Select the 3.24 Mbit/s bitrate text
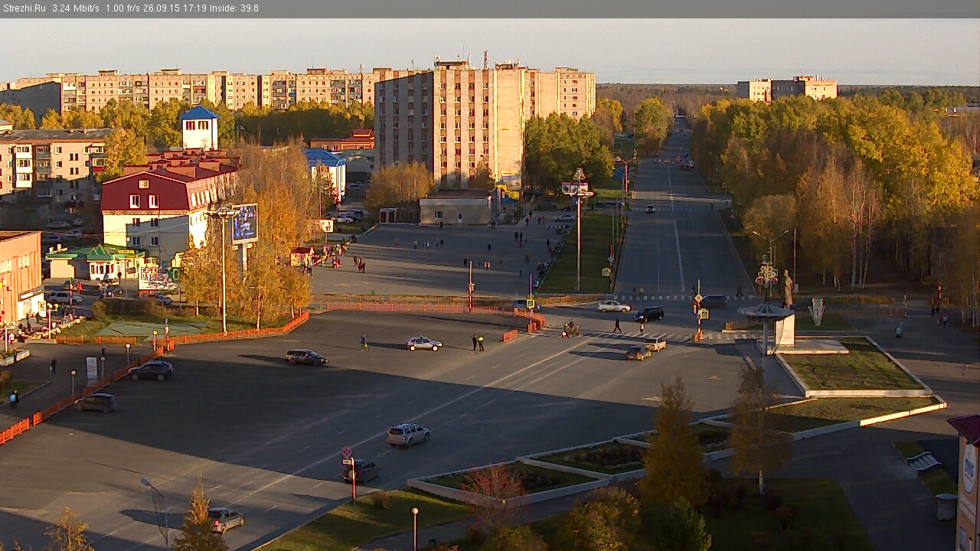The image size is (980, 551). [x=76, y=8]
